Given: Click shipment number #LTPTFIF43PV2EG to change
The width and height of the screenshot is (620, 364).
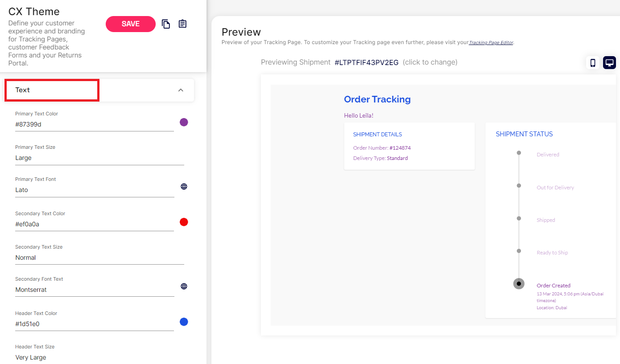Looking at the screenshot, I should click(366, 62).
